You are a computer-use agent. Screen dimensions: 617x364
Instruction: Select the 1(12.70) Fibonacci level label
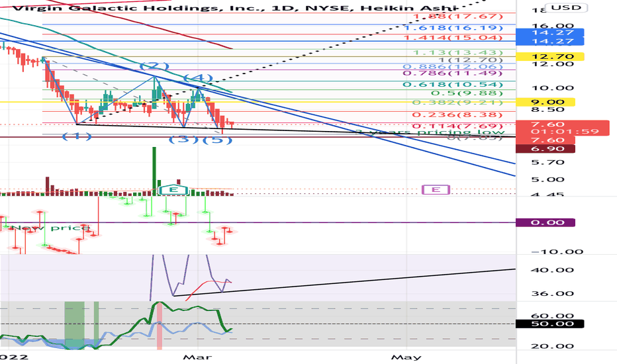tap(471, 60)
